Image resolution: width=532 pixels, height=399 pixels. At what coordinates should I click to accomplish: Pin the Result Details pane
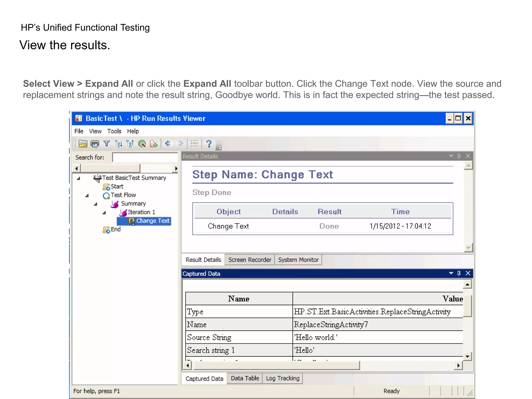coord(459,156)
